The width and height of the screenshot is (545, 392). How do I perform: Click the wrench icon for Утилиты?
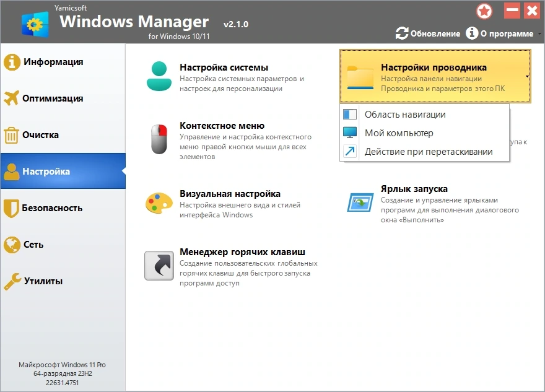tap(12, 281)
